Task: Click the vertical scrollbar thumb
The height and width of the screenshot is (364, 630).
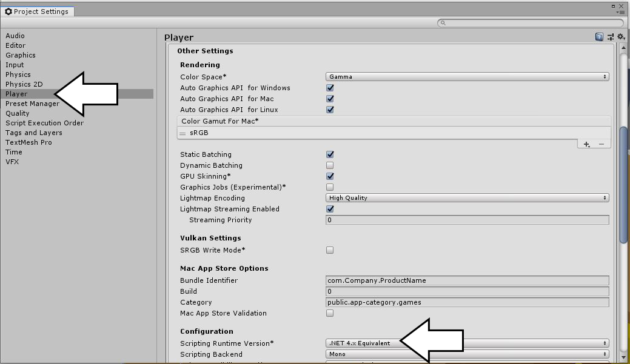Action: pyautogui.click(x=623, y=185)
